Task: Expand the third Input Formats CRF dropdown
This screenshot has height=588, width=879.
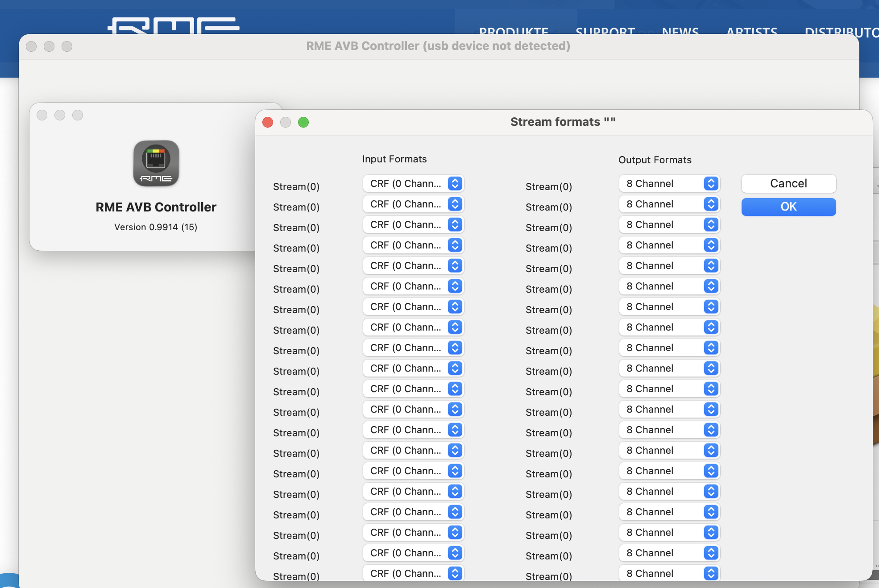Action: coord(413,224)
